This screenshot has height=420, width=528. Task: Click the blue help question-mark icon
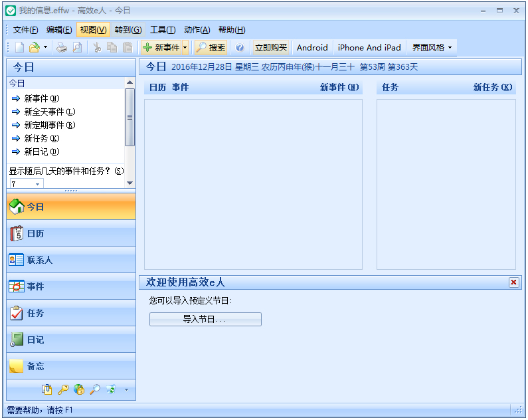click(240, 47)
